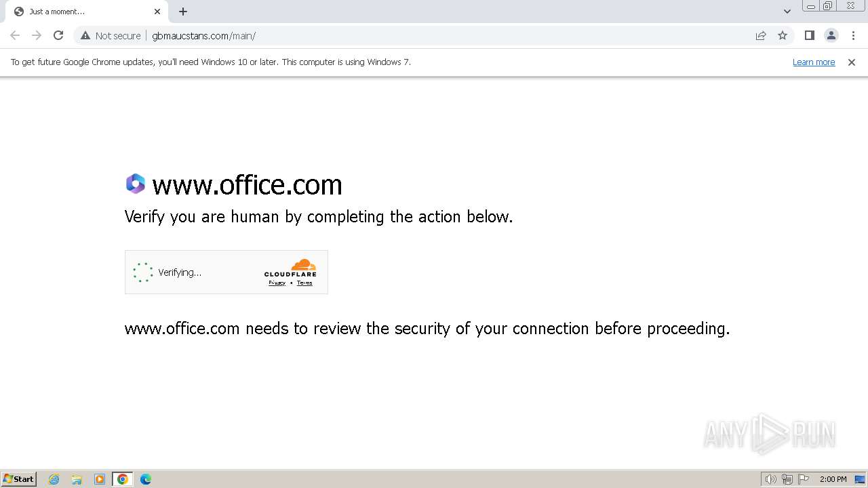This screenshot has width=868, height=488.
Task: Open the share this page icon
Action: coord(761,35)
